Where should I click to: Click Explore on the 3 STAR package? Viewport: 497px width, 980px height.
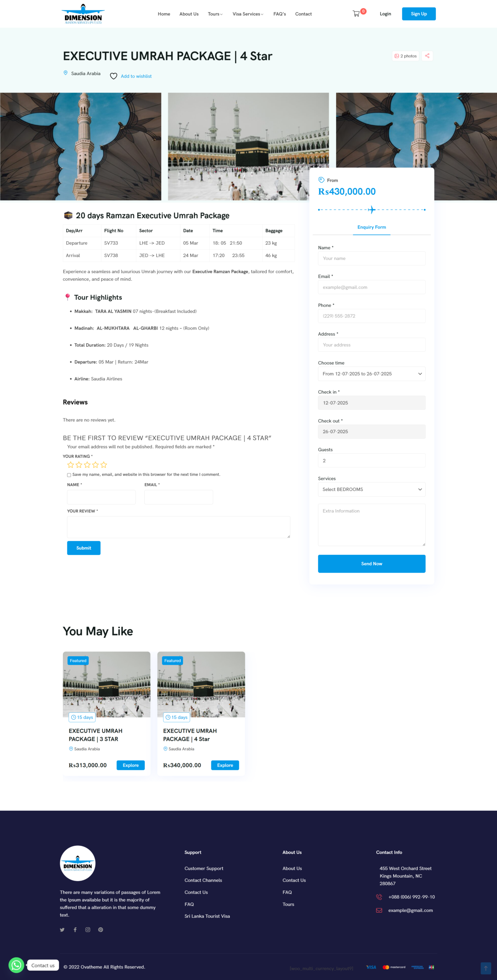point(131,765)
